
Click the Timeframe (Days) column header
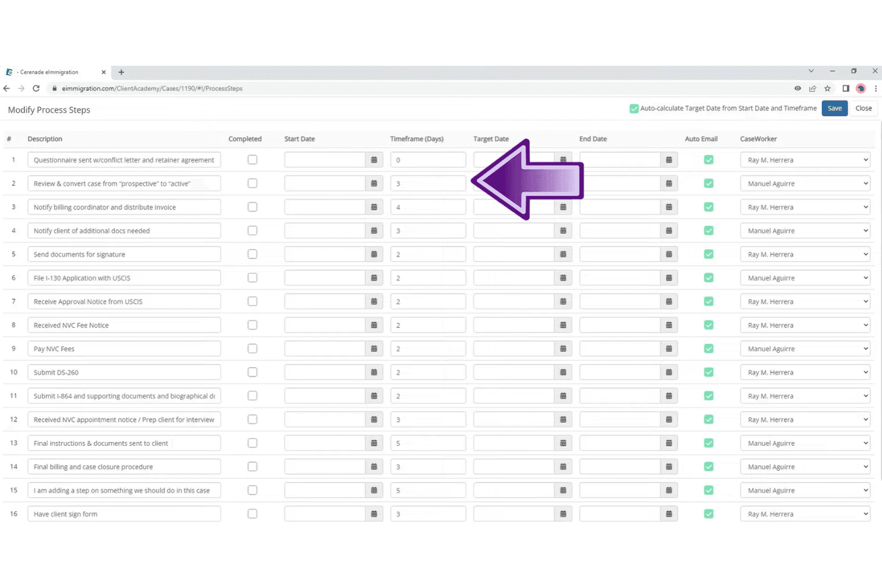click(x=417, y=139)
